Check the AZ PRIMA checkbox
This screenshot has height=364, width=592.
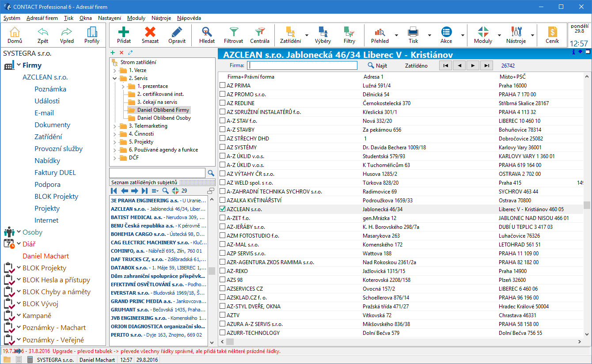click(x=223, y=85)
